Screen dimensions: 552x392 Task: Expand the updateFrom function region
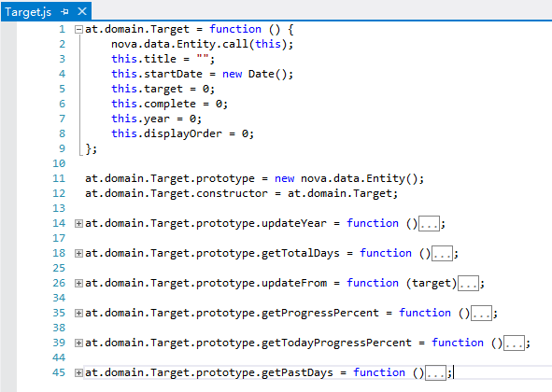point(78,284)
